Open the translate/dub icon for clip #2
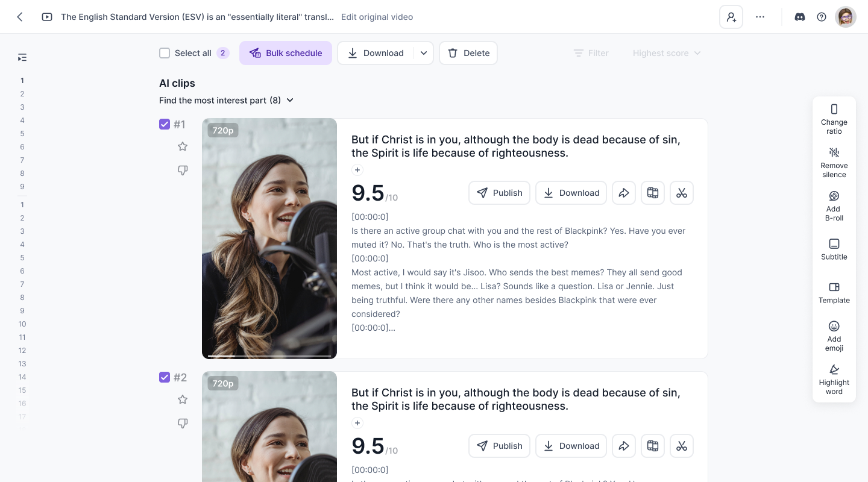Image resolution: width=868 pixels, height=482 pixels. coord(653,446)
